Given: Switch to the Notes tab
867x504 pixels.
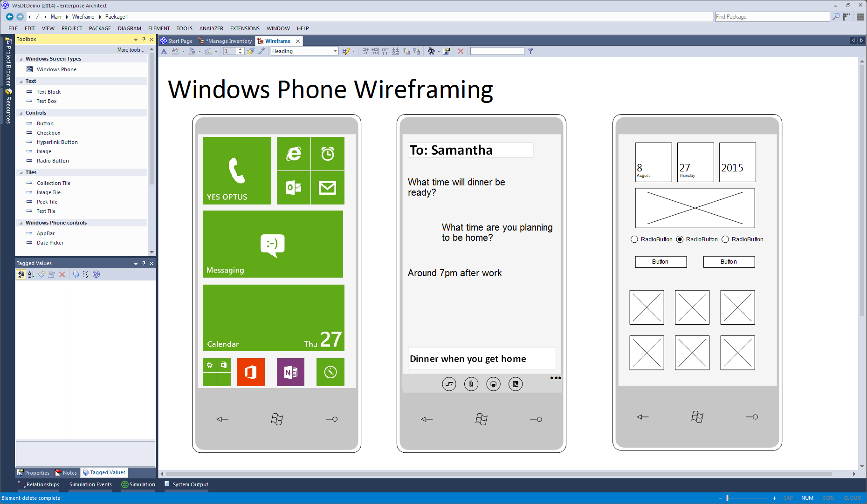Looking at the screenshot, I should (x=66, y=473).
